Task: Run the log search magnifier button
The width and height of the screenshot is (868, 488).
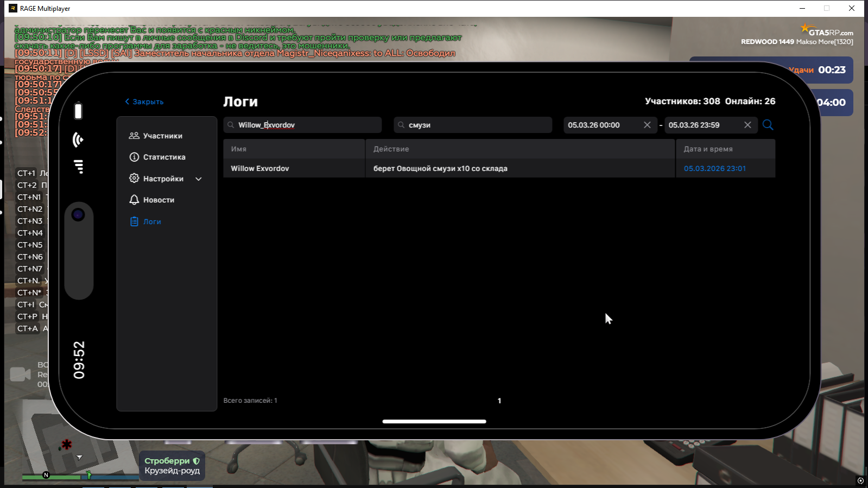Action: point(768,125)
